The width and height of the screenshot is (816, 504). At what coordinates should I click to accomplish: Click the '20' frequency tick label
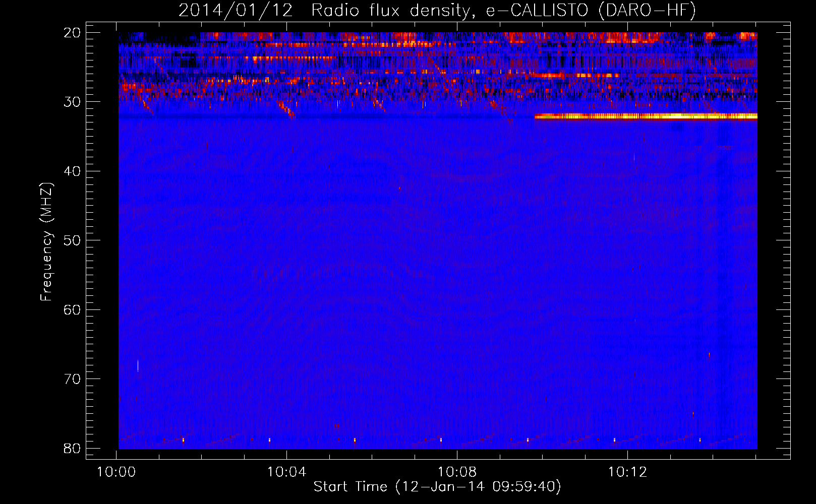[73, 33]
